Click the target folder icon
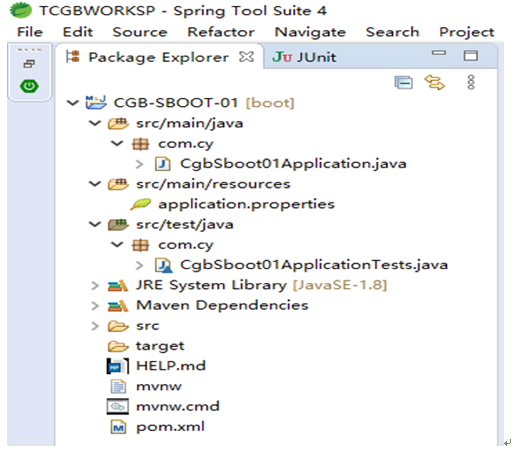This screenshot has height=453, width=514. click(118, 346)
